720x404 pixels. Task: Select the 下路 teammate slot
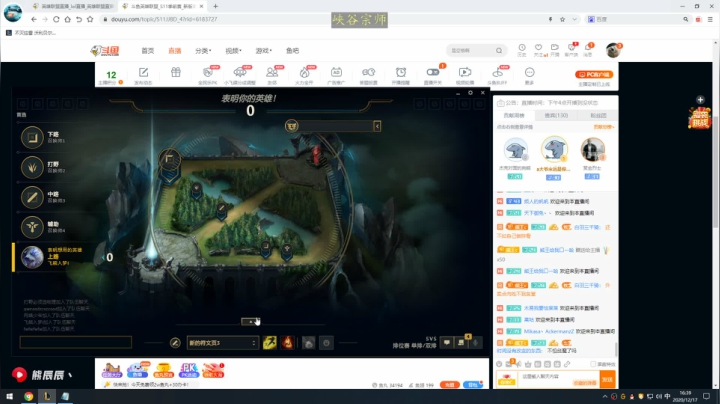click(x=51, y=137)
